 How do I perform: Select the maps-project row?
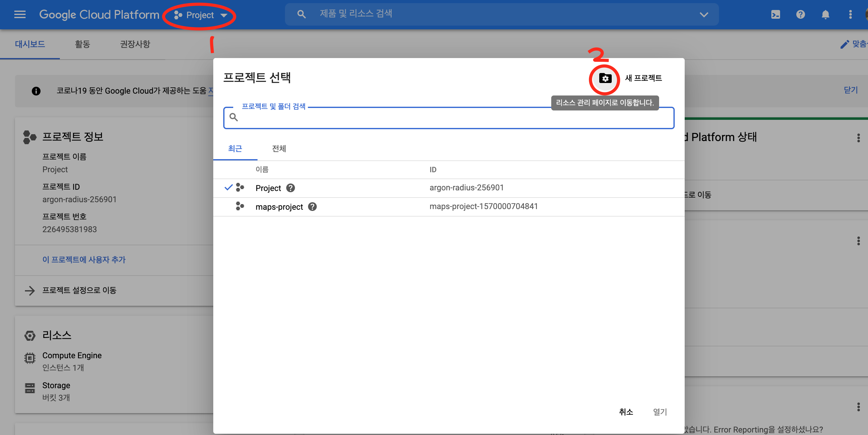point(449,207)
